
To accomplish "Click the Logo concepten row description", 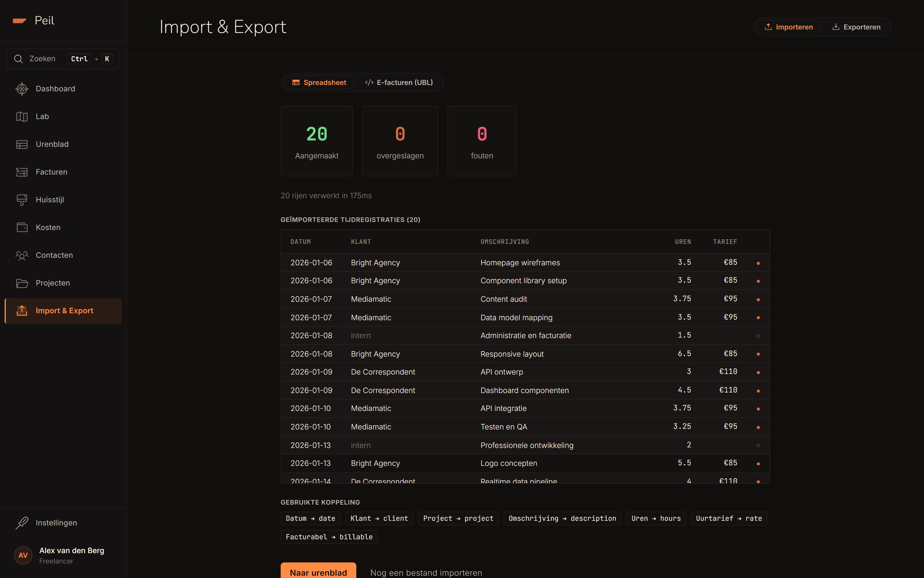I will coord(508,463).
